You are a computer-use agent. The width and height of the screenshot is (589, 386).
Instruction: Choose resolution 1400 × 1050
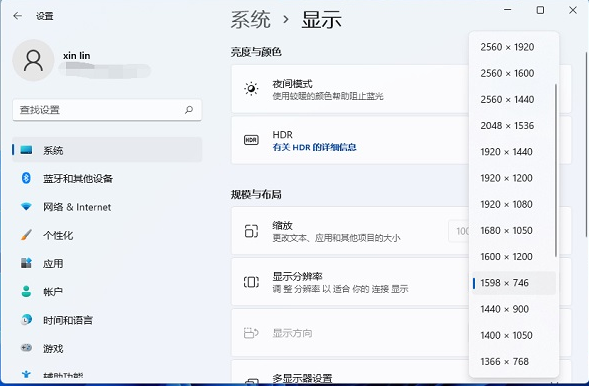tap(514, 335)
